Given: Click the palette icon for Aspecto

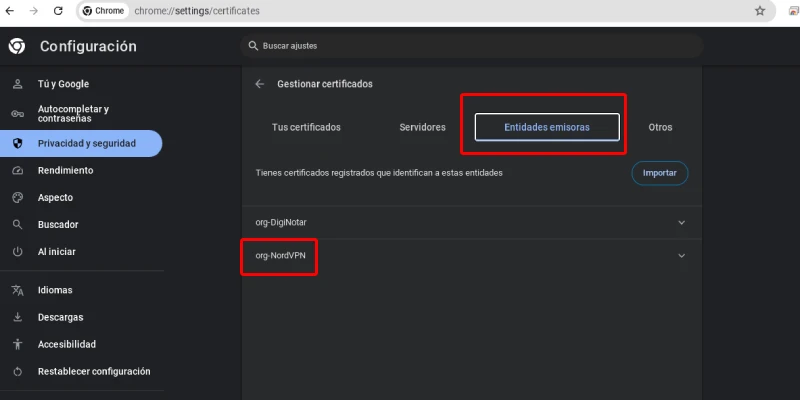Looking at the screenshot, I should (x=18, y=197).
